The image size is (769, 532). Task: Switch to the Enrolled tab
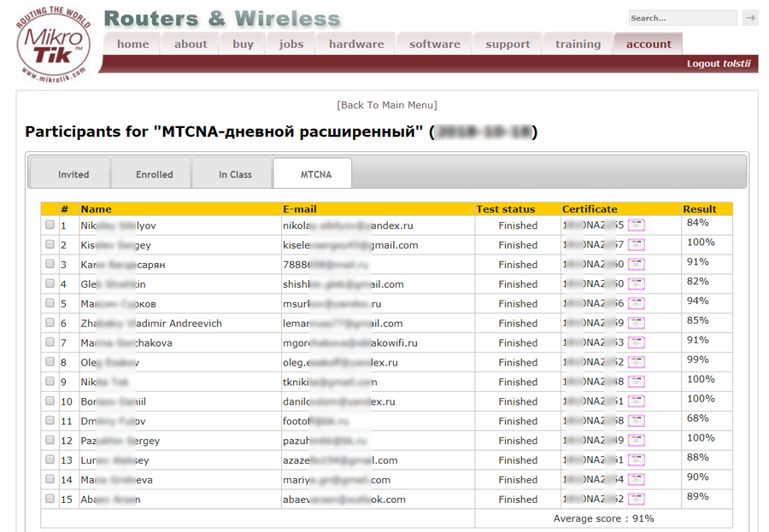[154, 174]
